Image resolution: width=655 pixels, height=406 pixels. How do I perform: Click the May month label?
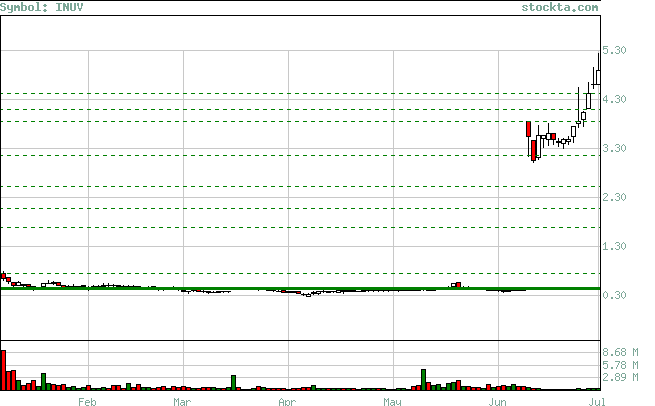(392, 401)
